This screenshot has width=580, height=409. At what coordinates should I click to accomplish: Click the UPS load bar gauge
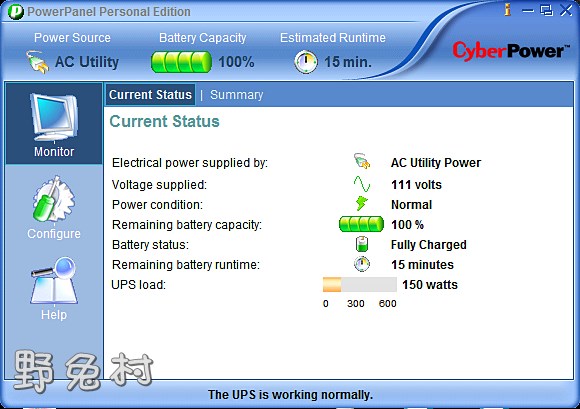360,284
